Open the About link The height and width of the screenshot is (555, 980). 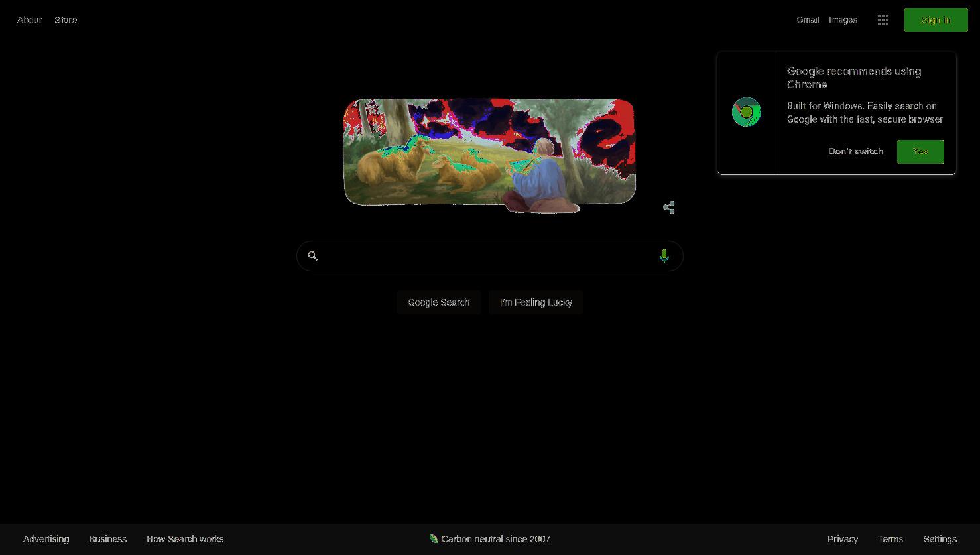click(29, 20)
